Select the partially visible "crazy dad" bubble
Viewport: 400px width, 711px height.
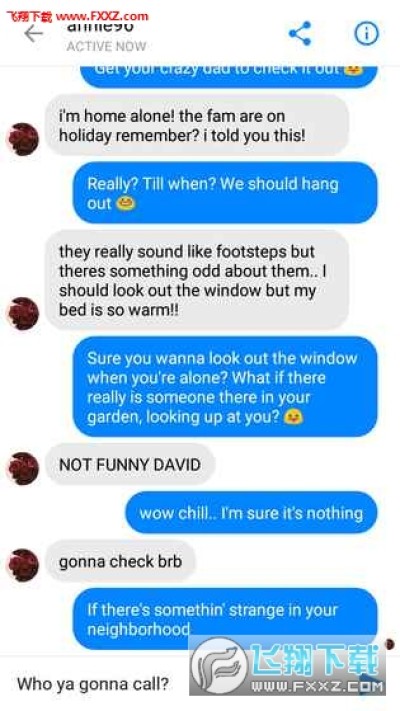click(x=229, y=76)
